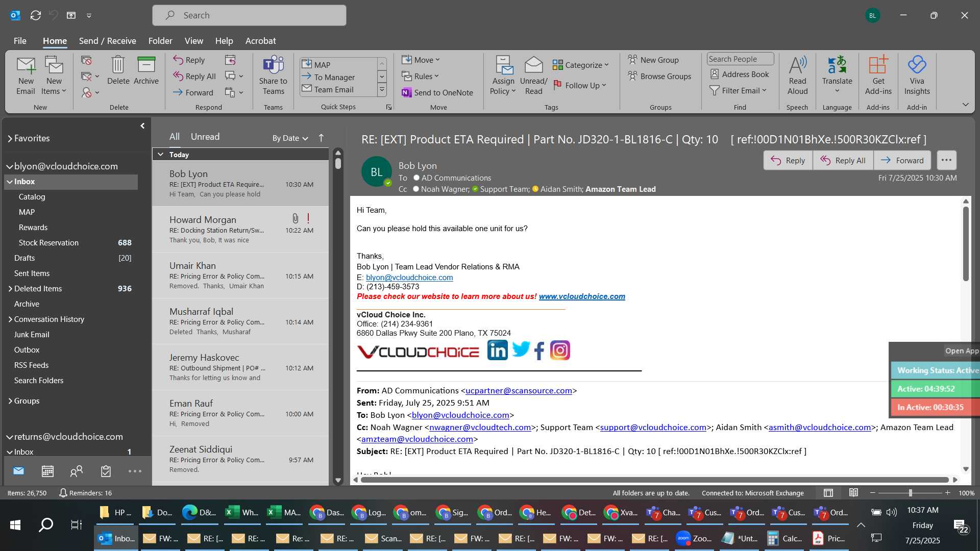Open the File menu
This screenshot has height=551, width=980.
tap(20, 41)
